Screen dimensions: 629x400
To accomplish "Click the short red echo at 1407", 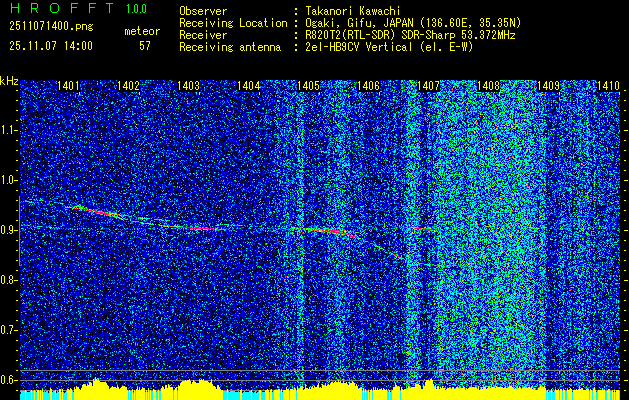I will 424,229.
